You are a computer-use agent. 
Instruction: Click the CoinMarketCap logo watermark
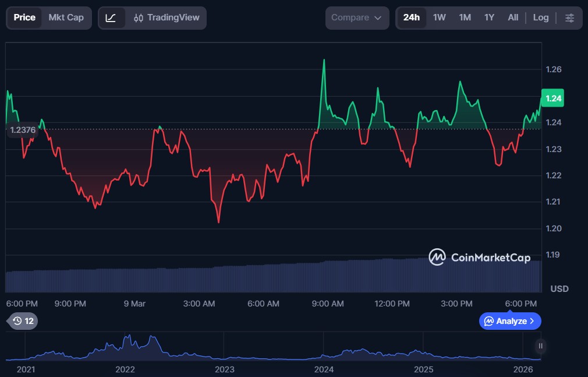pos(480,257)
